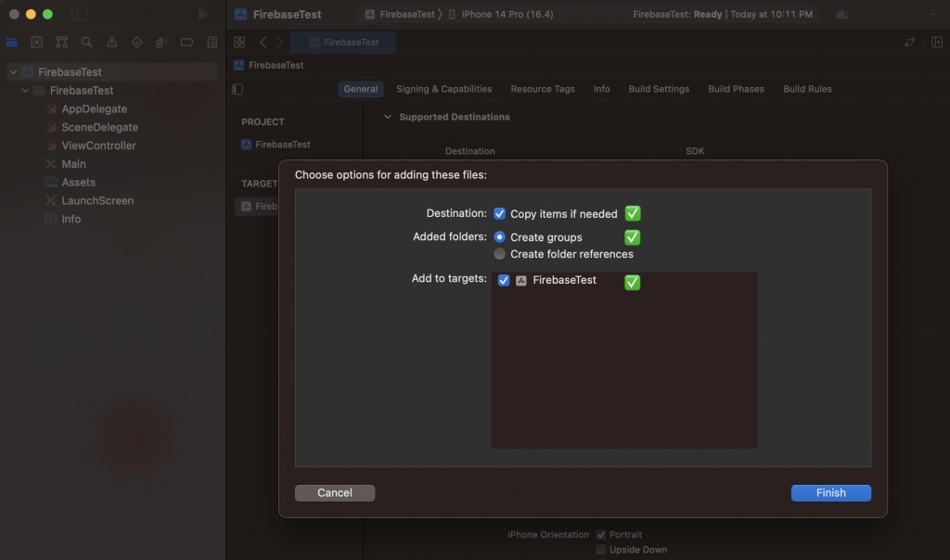
Task: Switch to the Build Rules tab
Action: 808,89
